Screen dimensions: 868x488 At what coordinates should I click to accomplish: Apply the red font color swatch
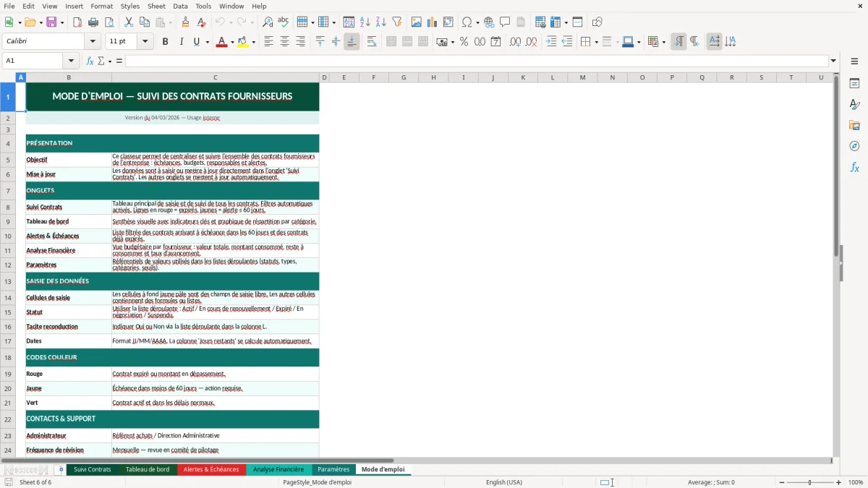tap(221, 42)
